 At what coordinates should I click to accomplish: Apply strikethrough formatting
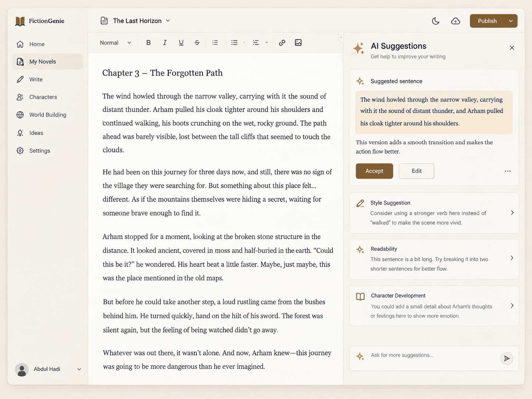(197, 43)
